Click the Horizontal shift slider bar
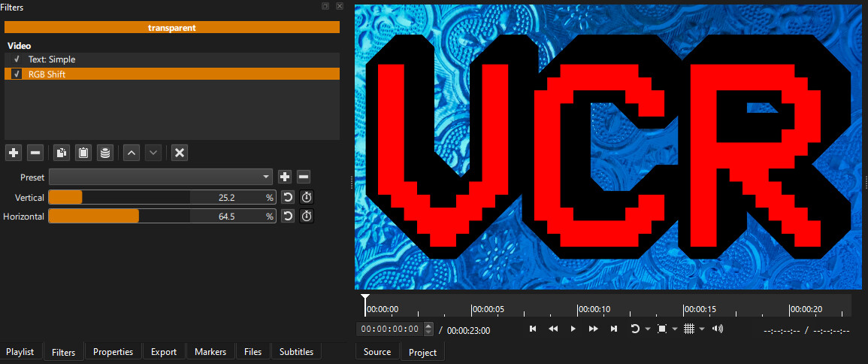Image resolution: width=868 pixels, height=364 pixels. (161, 217)
